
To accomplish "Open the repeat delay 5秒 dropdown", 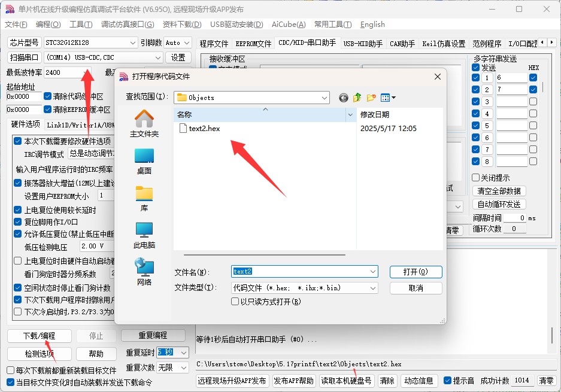I will 184,353.
